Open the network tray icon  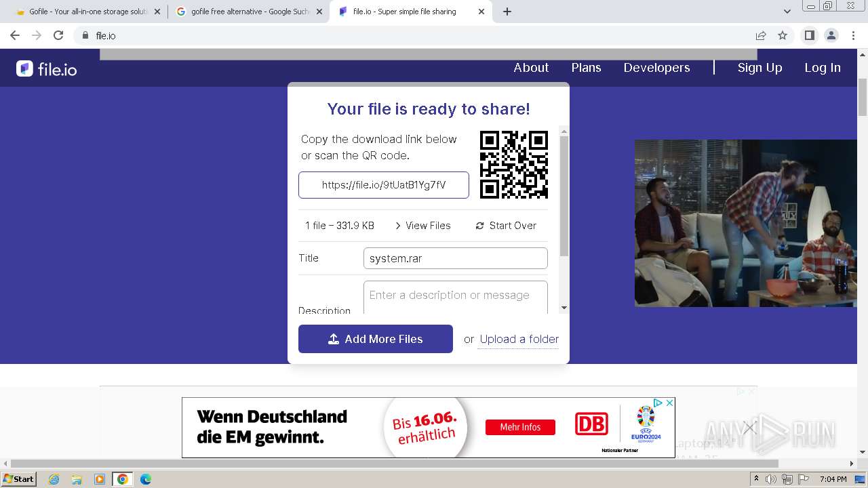[788, 479]
